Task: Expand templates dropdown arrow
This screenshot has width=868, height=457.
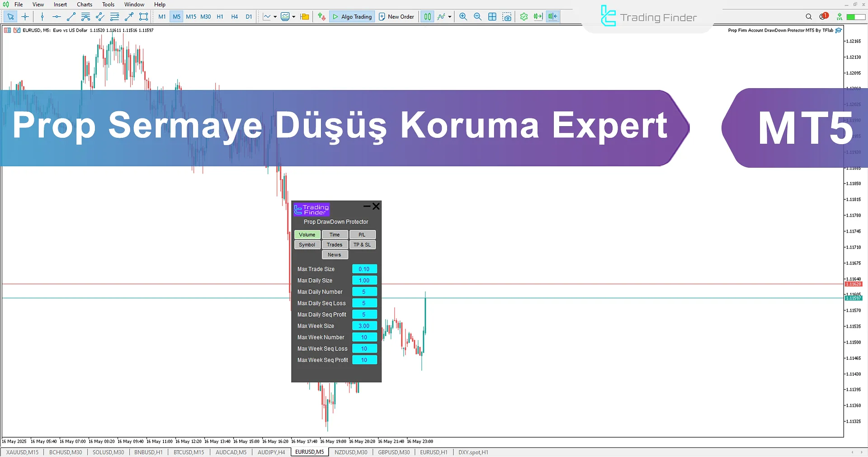Action: pyautogui.click(x=294, y=17)
